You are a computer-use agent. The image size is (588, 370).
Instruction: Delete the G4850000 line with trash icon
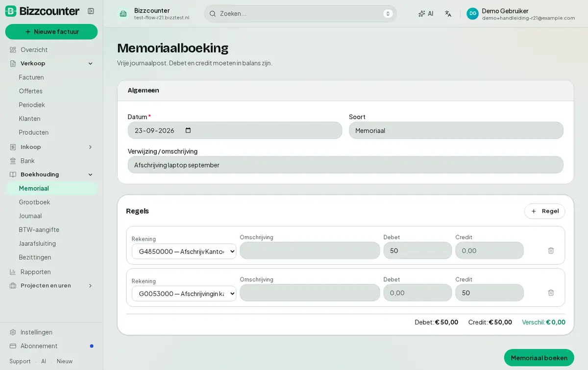551,250
